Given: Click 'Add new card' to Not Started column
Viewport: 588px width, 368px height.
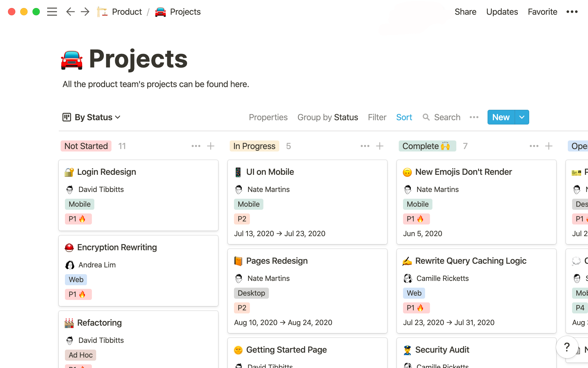Looking at the screenshot, I should [210, 146].
